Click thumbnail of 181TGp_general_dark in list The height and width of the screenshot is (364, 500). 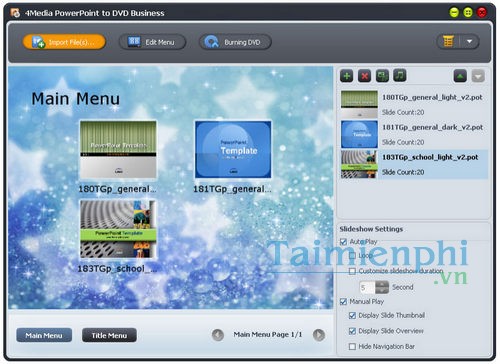[x=359, y=134]
